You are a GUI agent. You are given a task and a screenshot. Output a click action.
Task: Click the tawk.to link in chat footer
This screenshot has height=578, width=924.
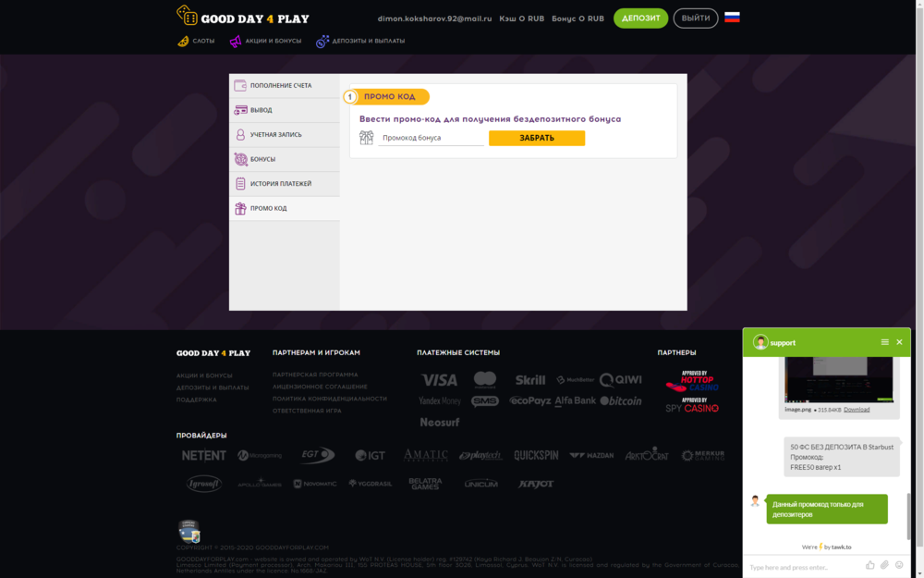click(841, 547)
